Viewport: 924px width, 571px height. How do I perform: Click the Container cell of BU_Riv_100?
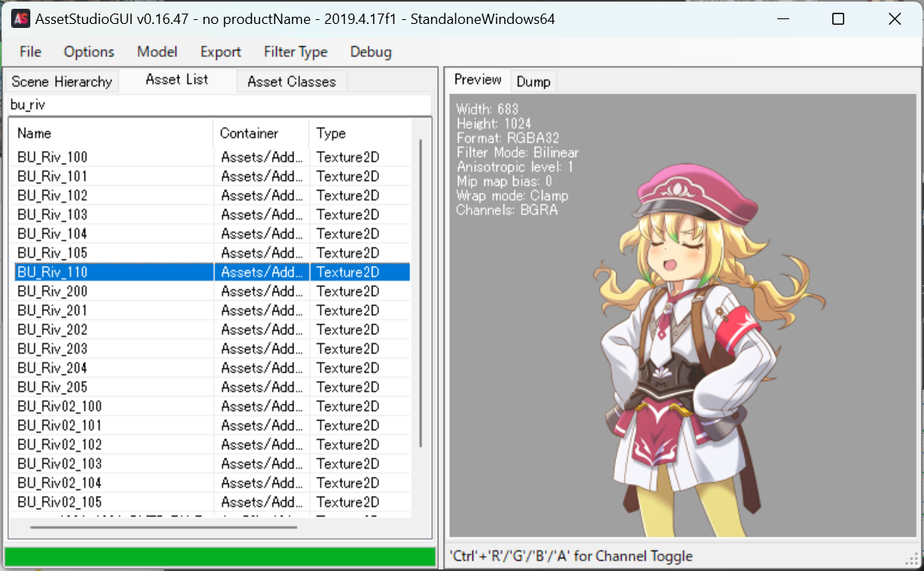[262, 157]
